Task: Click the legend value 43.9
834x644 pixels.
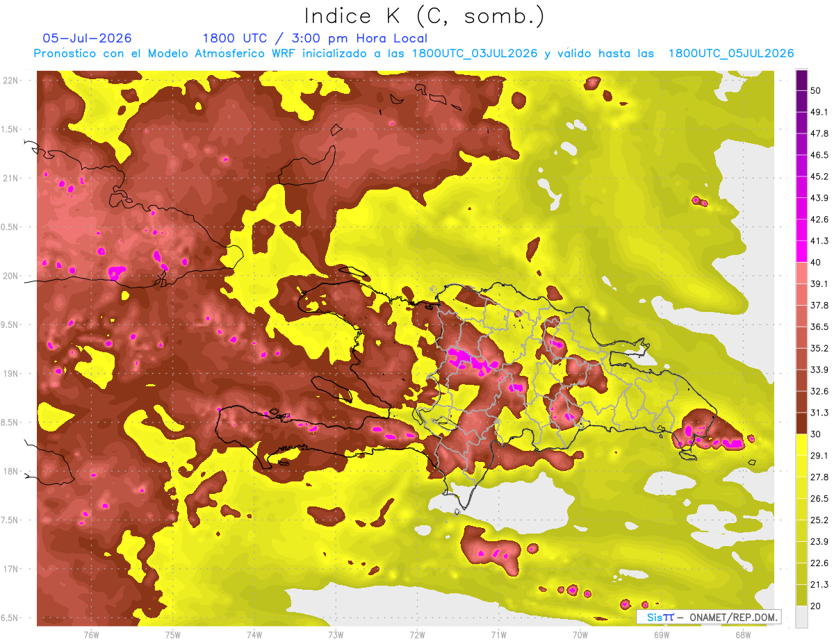Action: (x=819, y=198)
